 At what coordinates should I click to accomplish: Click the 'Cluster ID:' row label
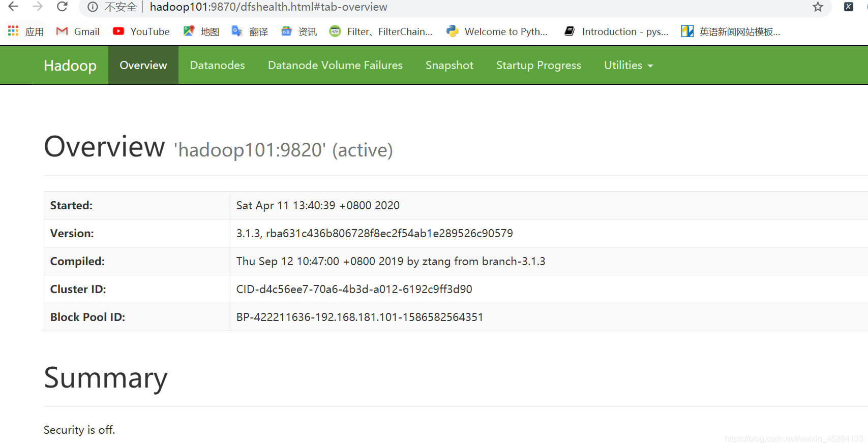pyautogui.click(x=78, y=289)
